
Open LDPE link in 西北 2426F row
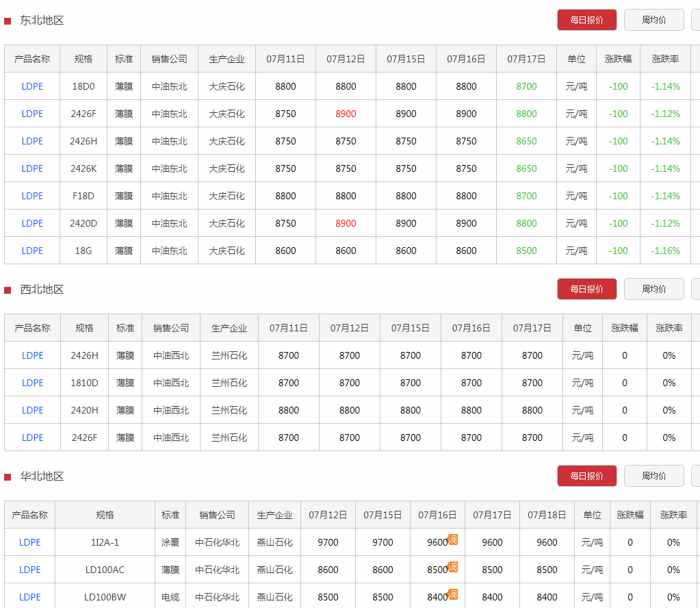(33, 438)
